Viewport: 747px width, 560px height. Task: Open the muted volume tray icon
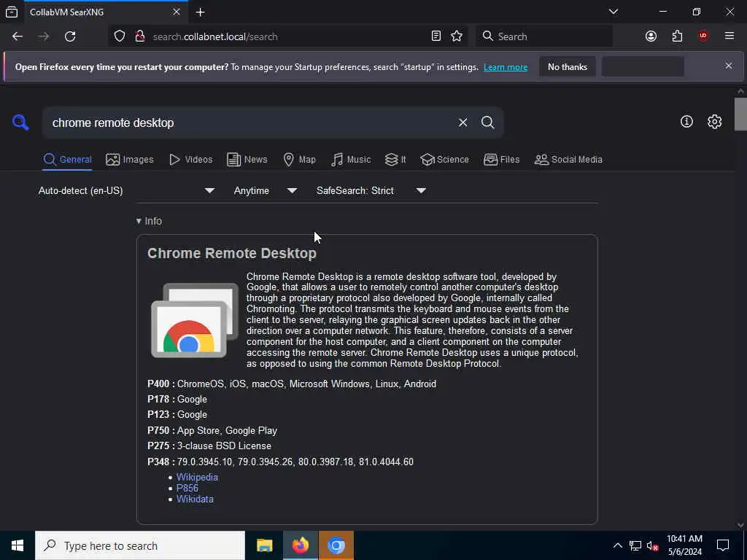pyautogui.click(x=652, y=545)
